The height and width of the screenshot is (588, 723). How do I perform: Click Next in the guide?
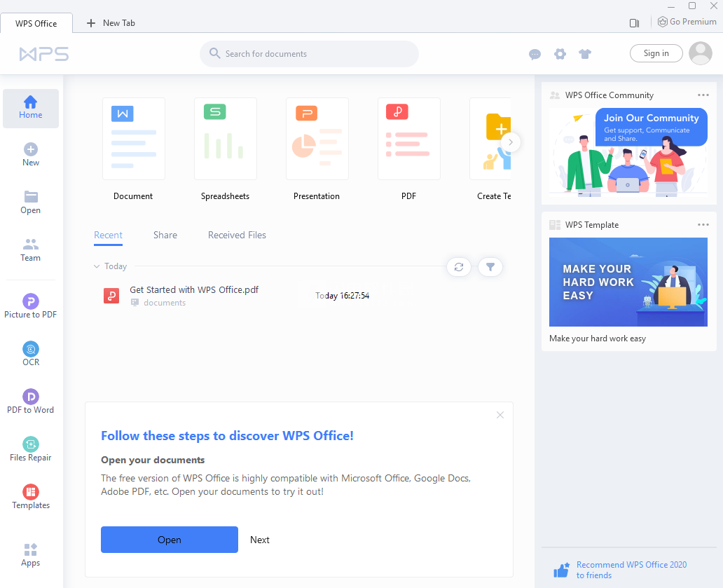click(x=260, y=540)
